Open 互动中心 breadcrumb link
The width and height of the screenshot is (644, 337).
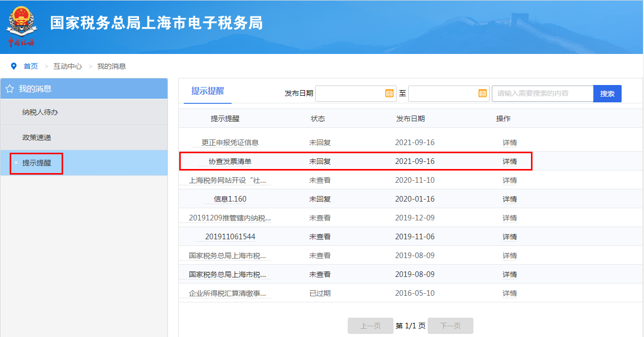click(x=68, y=66)
